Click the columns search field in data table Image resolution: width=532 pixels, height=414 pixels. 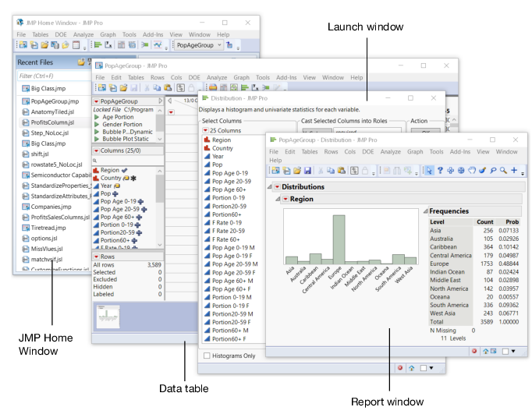click(128, 161)
